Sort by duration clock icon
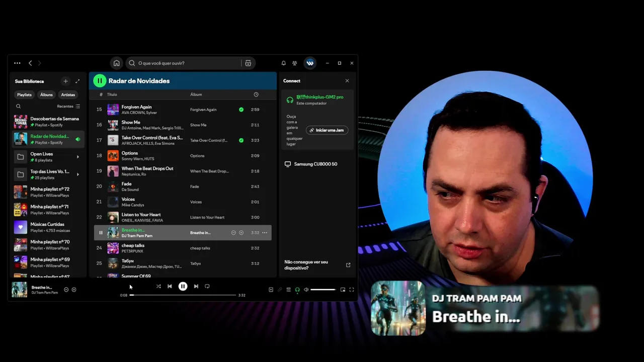Viewport: 644px width, 362px height. pos(256,95)
